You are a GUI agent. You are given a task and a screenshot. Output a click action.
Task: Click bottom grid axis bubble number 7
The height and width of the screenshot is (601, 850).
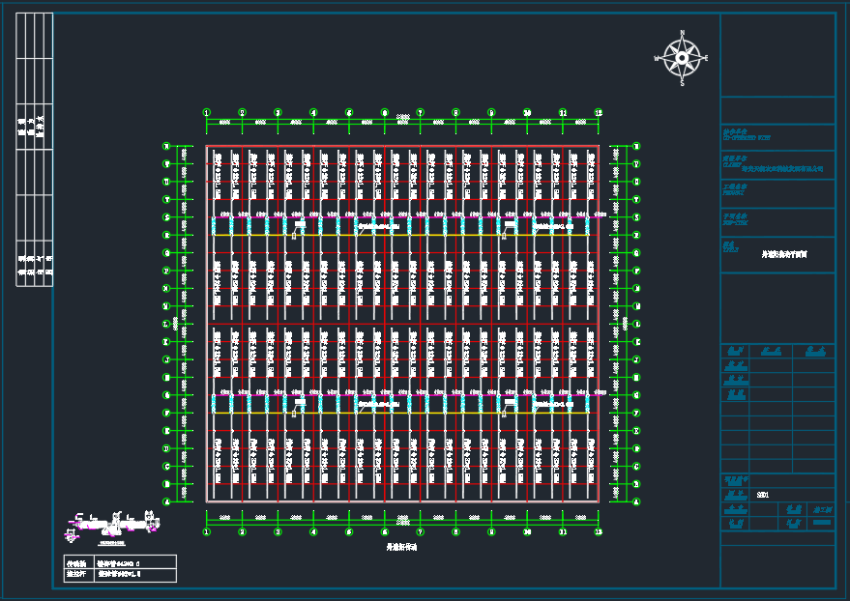[420, 532]
